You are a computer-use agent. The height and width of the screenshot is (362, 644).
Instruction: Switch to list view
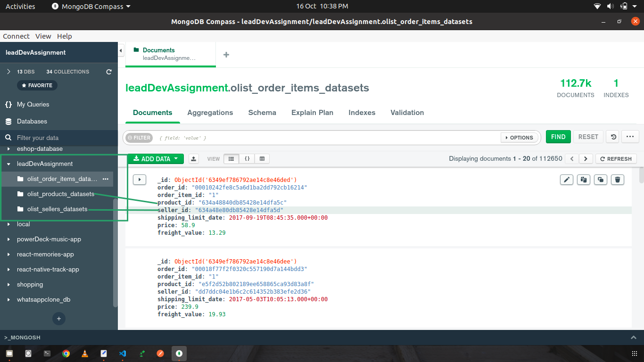tap(231, 159)
